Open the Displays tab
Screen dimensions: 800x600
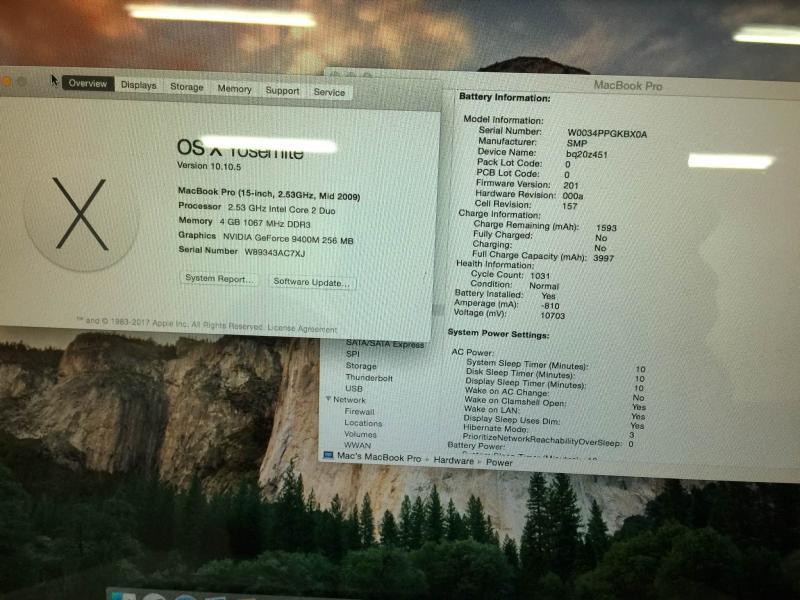point(139,85)
